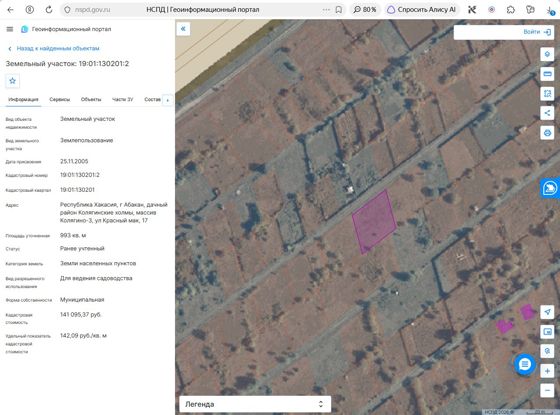Click cadastral quarter 19:01:130201 value
Viewport: 560px width, 415px height.
point(77,190)
